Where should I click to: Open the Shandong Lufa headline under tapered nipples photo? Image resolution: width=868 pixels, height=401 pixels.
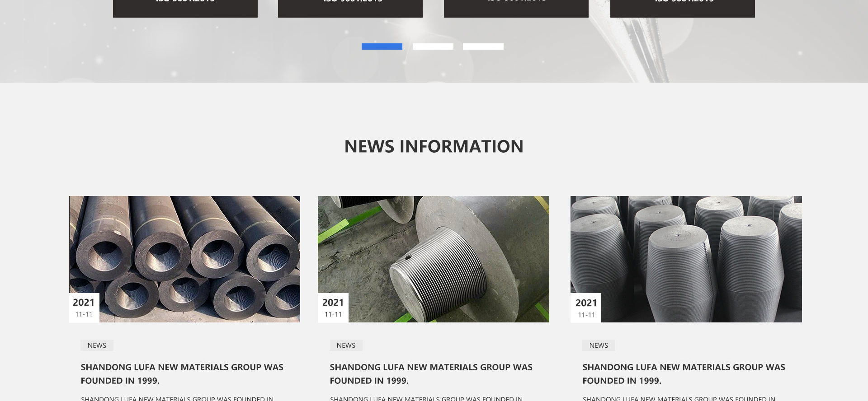click(684, 373)
